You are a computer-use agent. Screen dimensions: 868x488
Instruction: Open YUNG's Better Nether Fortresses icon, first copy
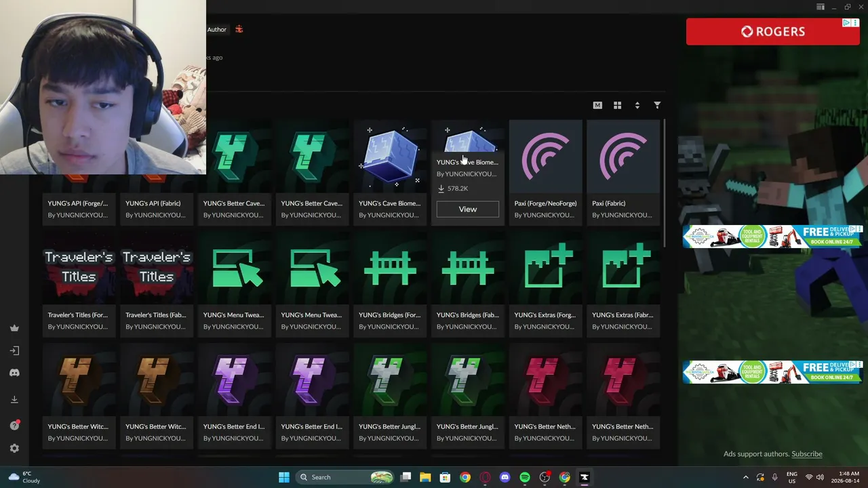point(546,381)
